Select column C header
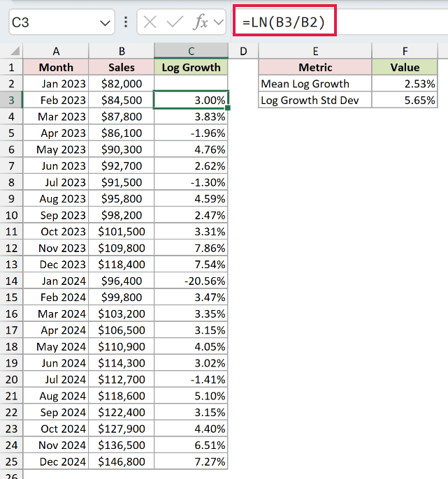The width and height of the screenshot is (448, 479). [x=191, y=51]
